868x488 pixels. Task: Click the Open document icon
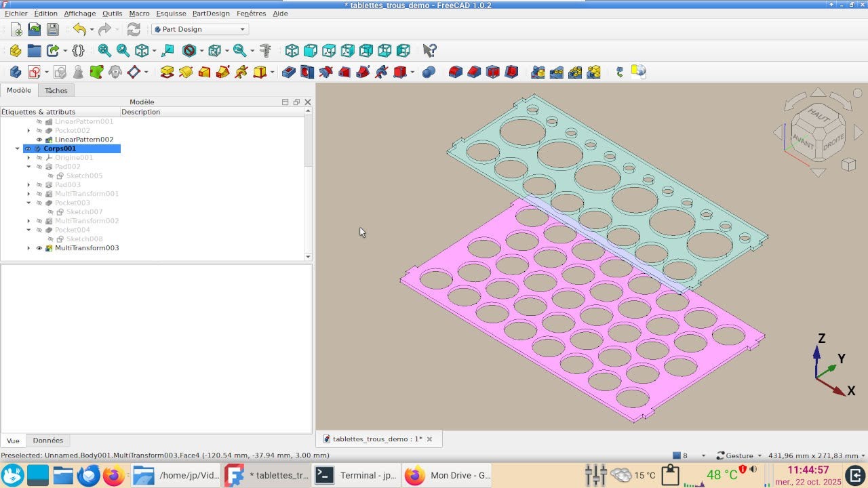point(35,29)
